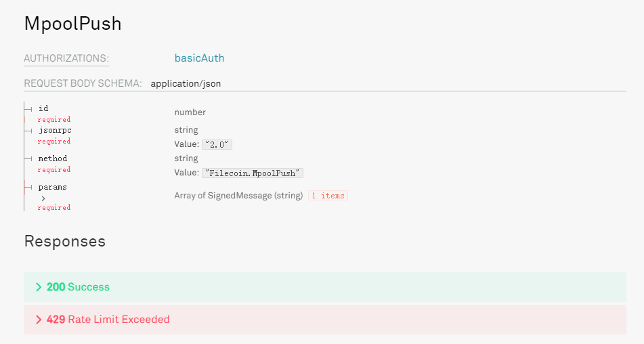Click the REQUEST BODY SCHEMA label
This screenshot has height=344, width=644.
pyautogui.click(x=83, y=83)
